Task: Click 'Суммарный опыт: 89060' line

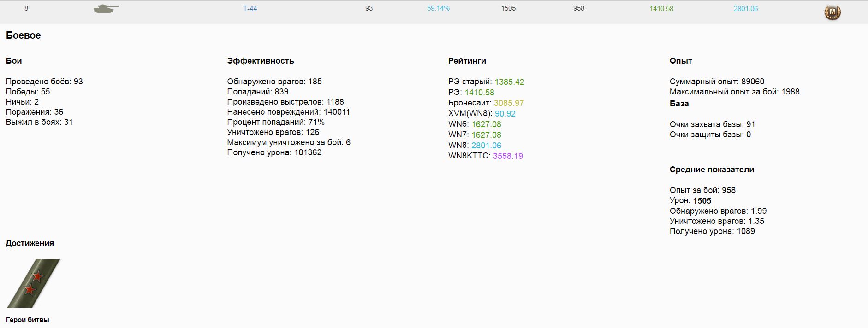Action: coord(717,82)
